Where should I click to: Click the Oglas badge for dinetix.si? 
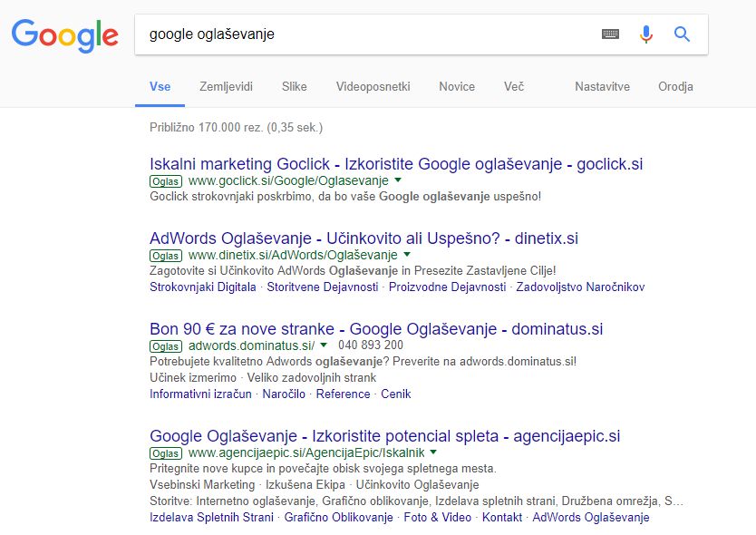[x=166, y=256]
